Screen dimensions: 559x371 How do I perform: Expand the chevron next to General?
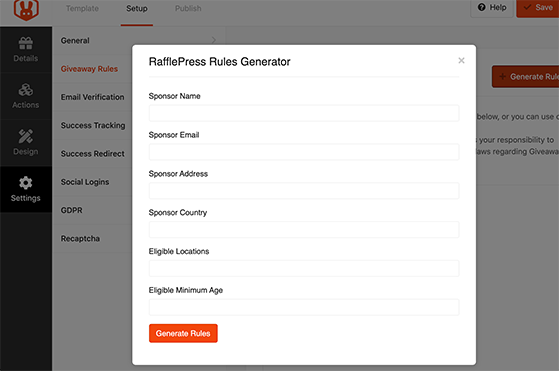[214, 40]
